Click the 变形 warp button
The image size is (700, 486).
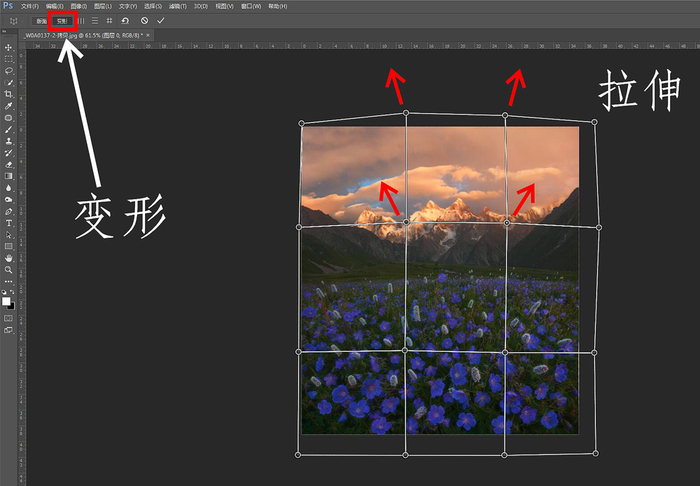(x=62, y=20)
